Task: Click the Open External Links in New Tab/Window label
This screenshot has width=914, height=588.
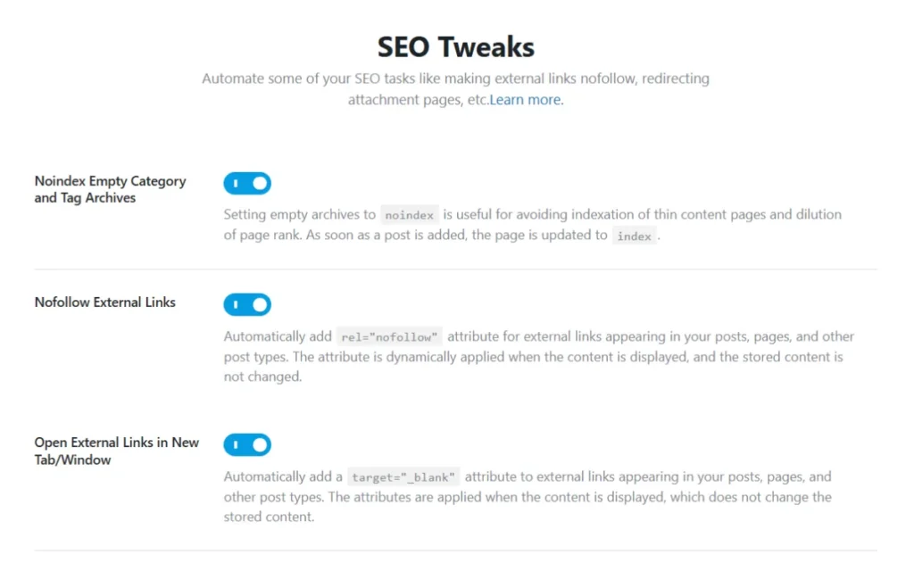Action: tap(116, 451)
